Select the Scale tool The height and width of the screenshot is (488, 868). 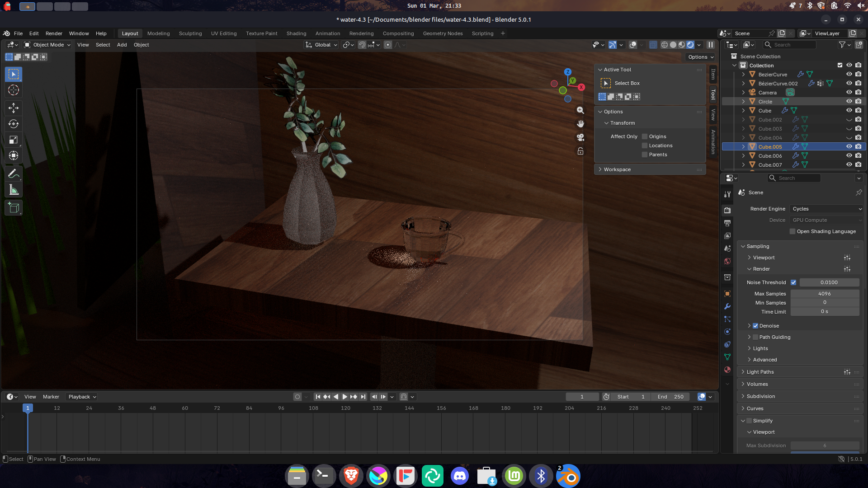pos(14,140)
